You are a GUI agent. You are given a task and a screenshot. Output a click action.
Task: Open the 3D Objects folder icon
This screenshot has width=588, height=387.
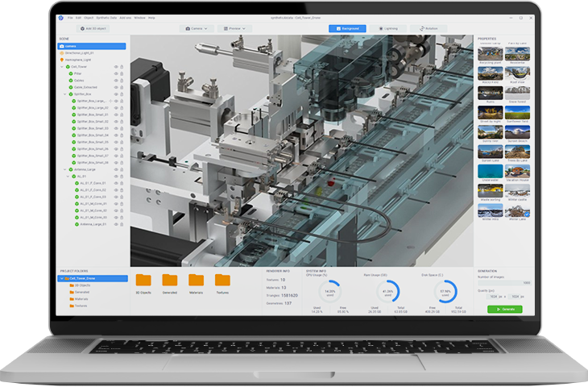point(143,280)
